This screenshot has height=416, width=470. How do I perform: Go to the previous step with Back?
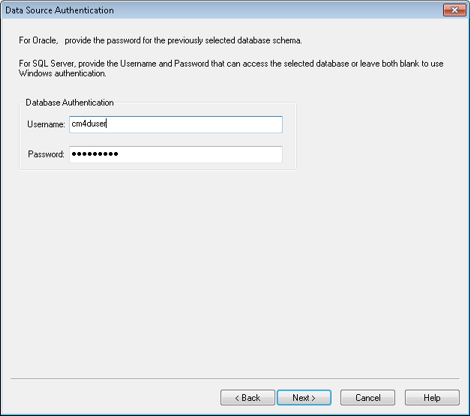tap(247, 398)
